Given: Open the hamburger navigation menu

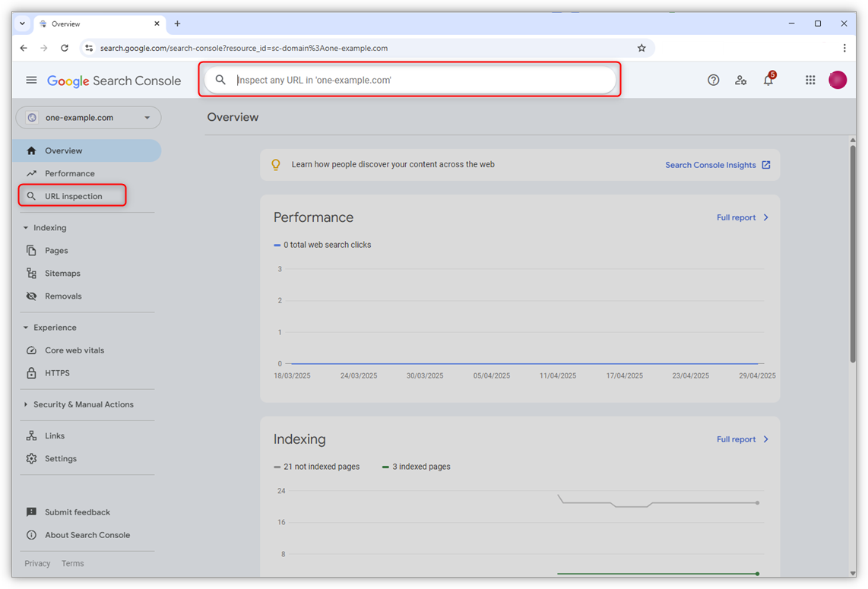Looking at the screenshot, I should 31,80.
